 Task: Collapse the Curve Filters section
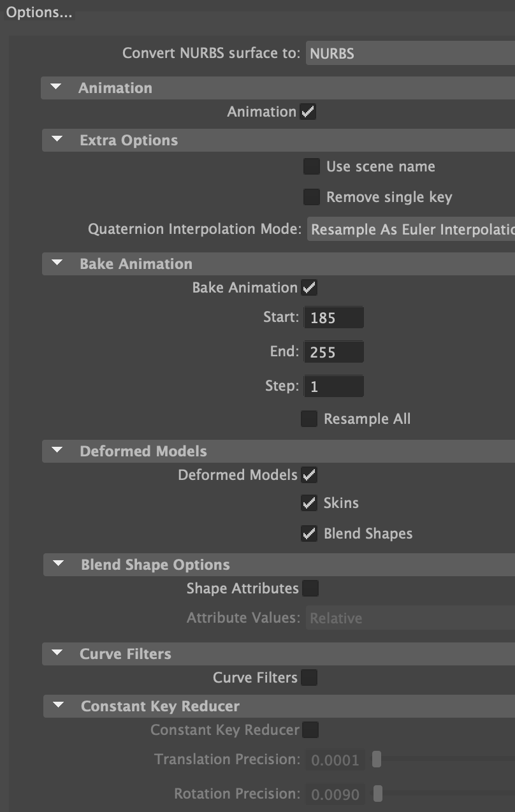click(57, 653)
